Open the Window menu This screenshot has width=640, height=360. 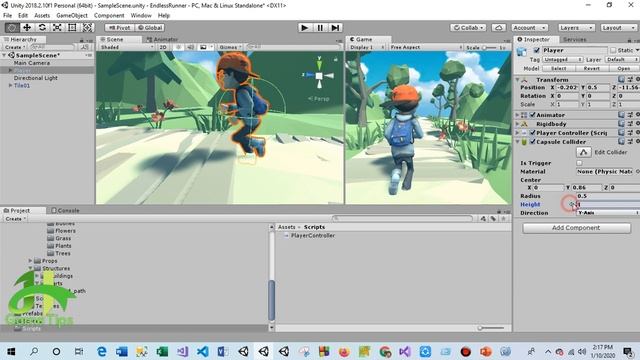click(x=141, y=16)
